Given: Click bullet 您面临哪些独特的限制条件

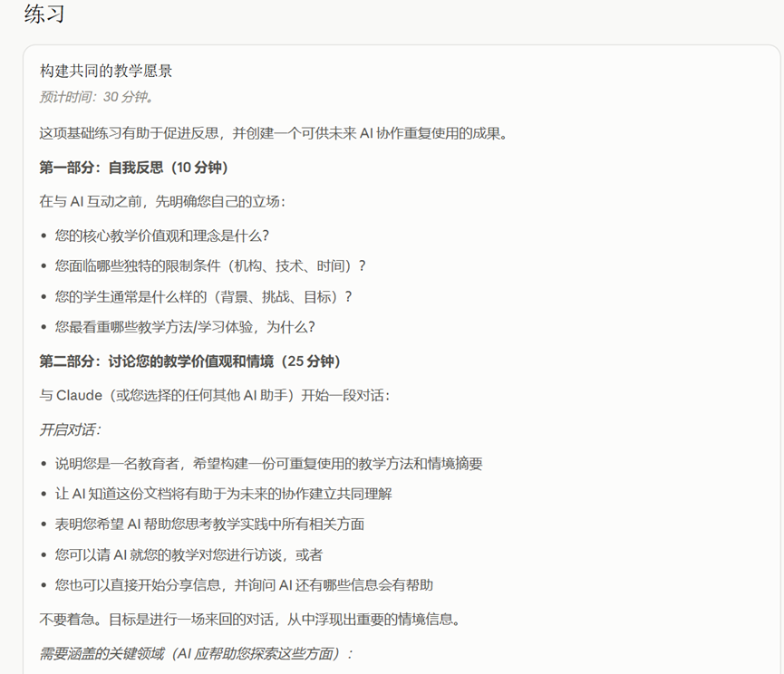Looking at the screenshot, I should (x=210, y=265).
